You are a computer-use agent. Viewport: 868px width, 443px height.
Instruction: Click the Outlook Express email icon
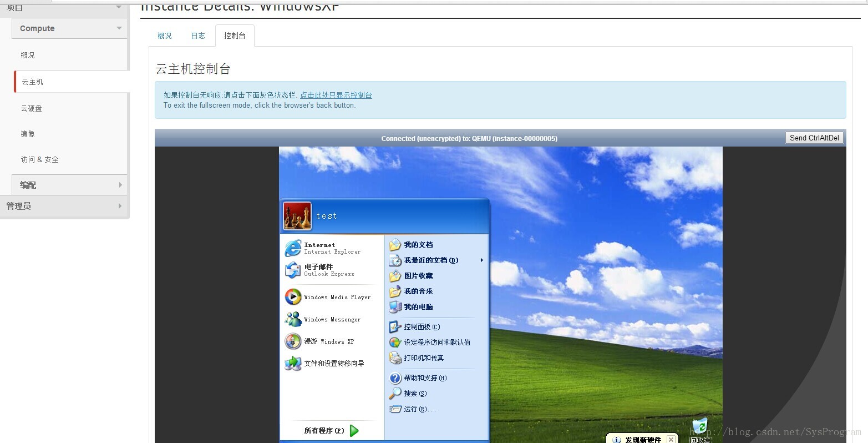293,270
